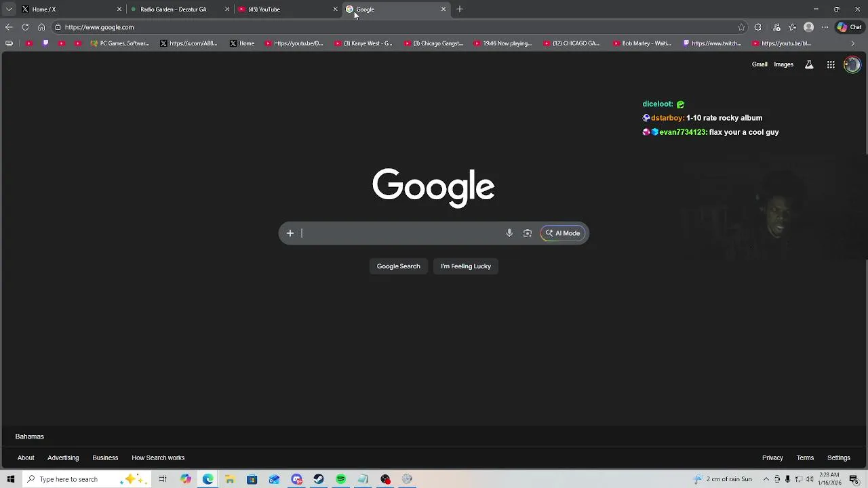The width and height of the screenshot is (868, 488).
Task: Click the Google Search button
Action: pyautogui.click(x=399, y=266)
